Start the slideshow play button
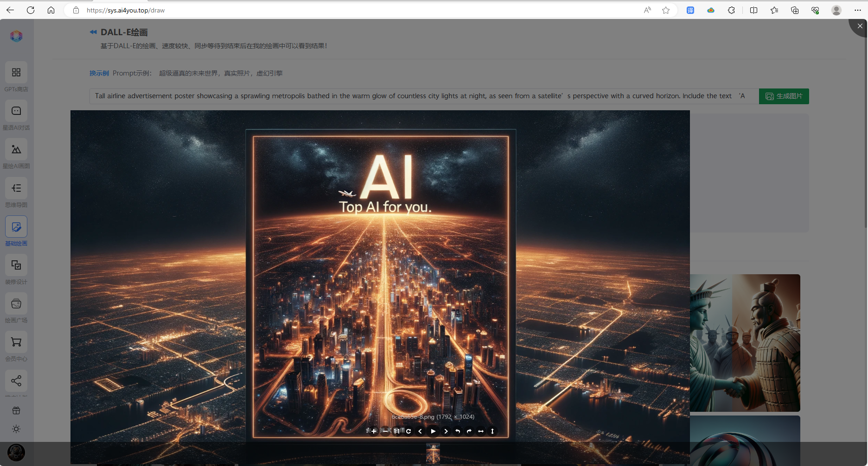 coord(433,431)
